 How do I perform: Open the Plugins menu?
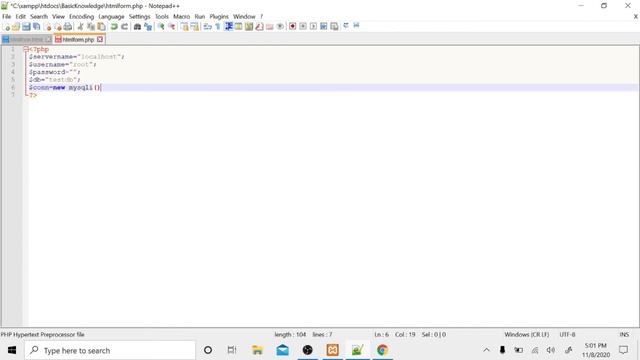[219, 16]
